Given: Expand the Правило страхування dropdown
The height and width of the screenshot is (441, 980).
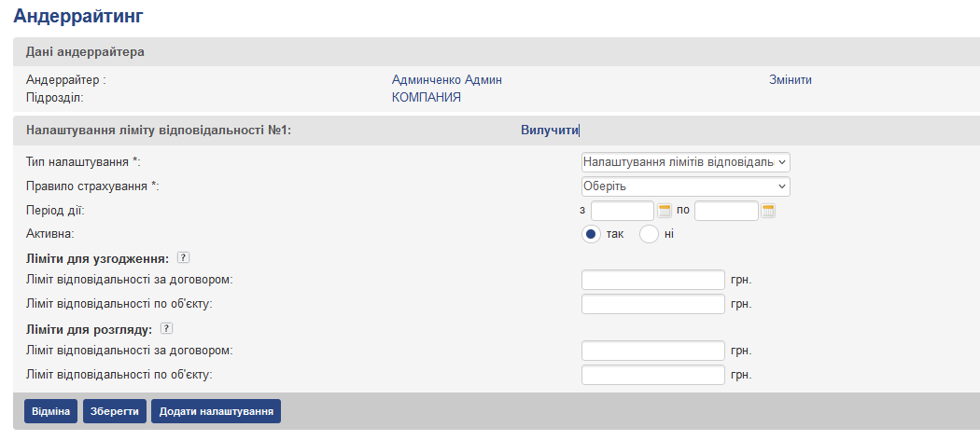Looking at the screenshot, I should 685,186.
